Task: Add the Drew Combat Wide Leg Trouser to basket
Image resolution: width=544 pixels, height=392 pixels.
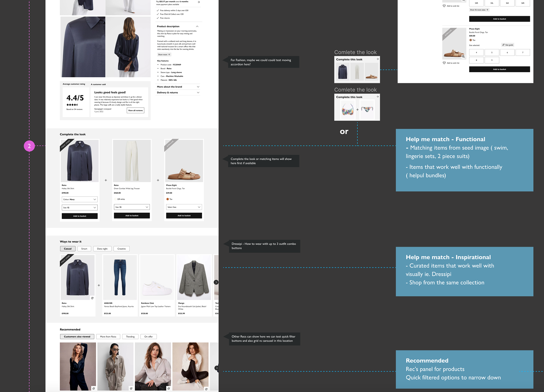Action: 132,216
